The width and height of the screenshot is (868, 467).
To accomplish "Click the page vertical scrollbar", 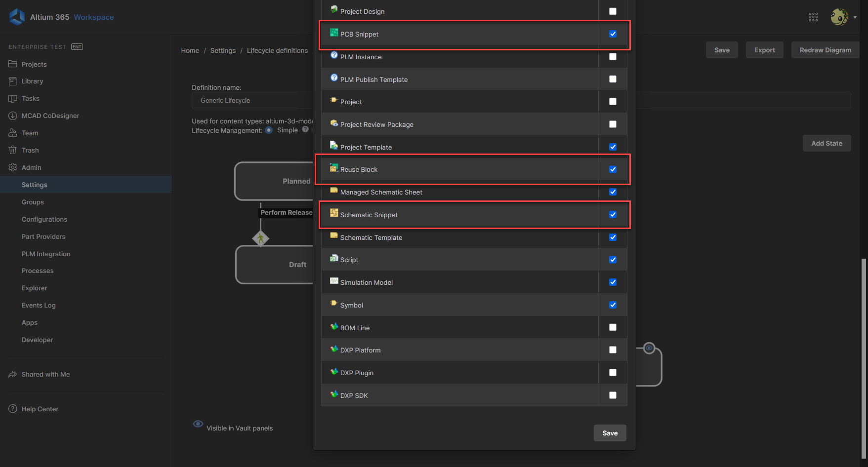I will 864,358.
